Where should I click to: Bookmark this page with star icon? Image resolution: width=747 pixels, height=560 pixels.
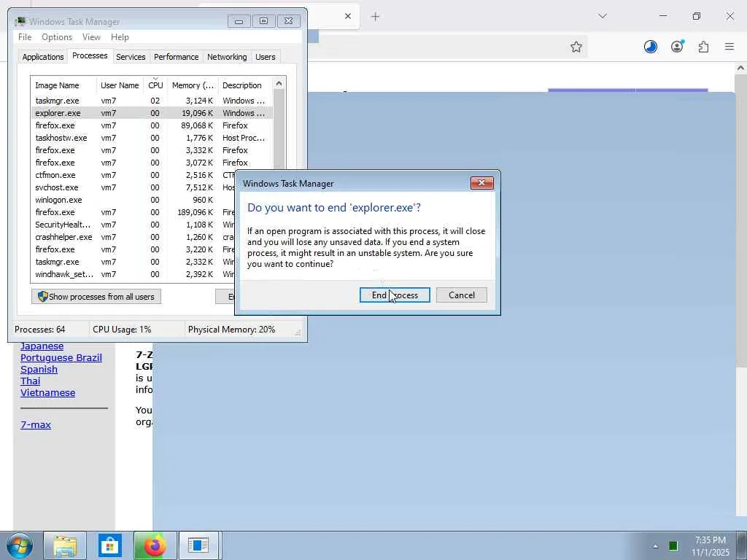click(x=576, y=47)
